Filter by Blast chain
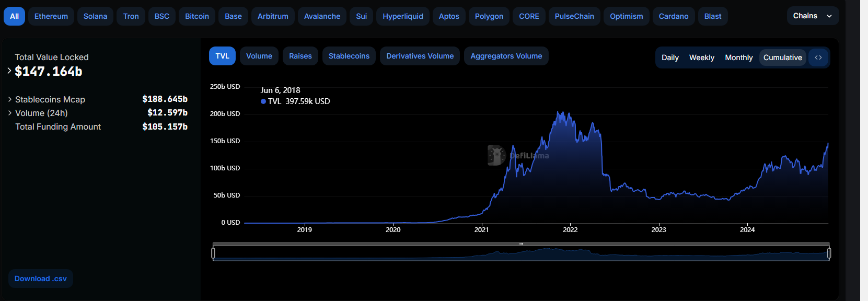This screenshot has width=868, height=301. (x=713, y=16)
